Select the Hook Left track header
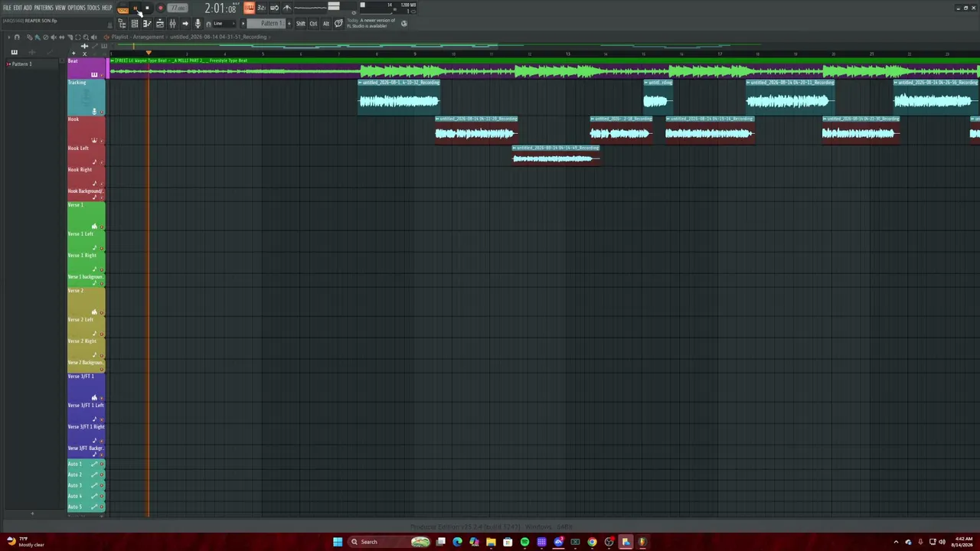980x551 pixels. point(86,155)
